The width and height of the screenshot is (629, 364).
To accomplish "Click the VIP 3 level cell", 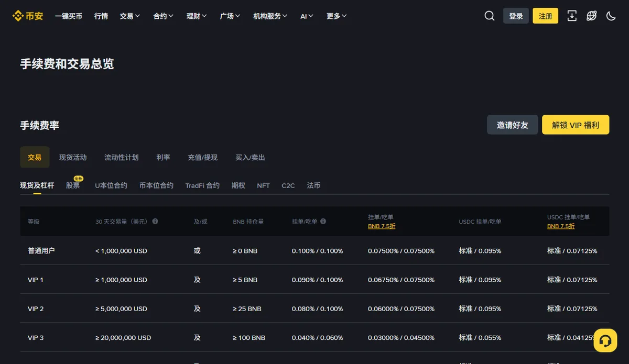I will 36,338.
